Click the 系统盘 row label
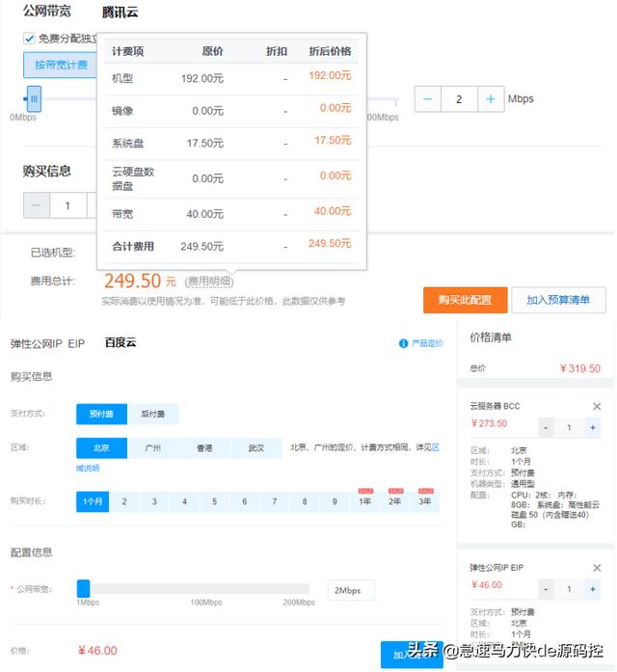Screen dimensions: 617x672 click(x=127, y=143)
